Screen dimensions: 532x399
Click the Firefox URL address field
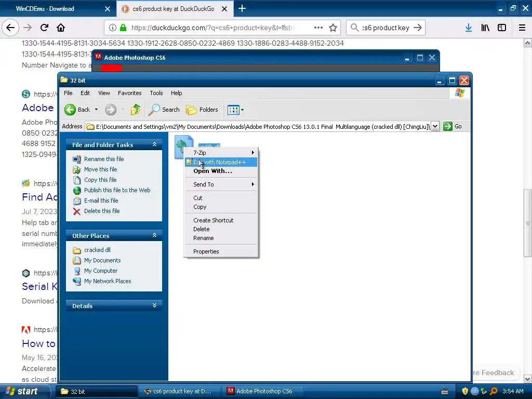(212, 28)
